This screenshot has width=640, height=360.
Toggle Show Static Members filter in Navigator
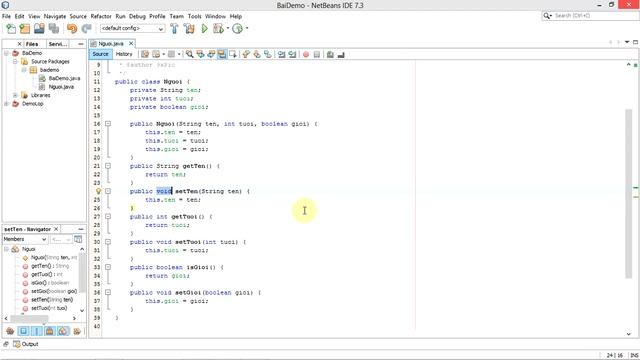pyautogui.click(x=36, y=331)
